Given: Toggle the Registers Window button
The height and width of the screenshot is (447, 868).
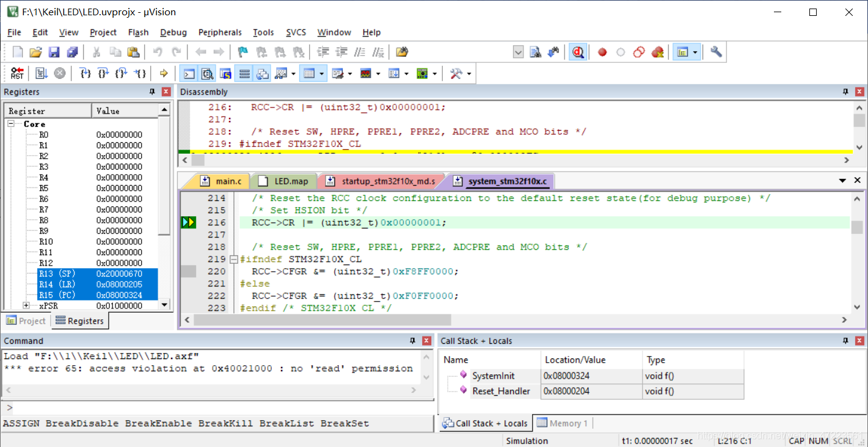Looking at the screenshot, I should pos(244,74).
